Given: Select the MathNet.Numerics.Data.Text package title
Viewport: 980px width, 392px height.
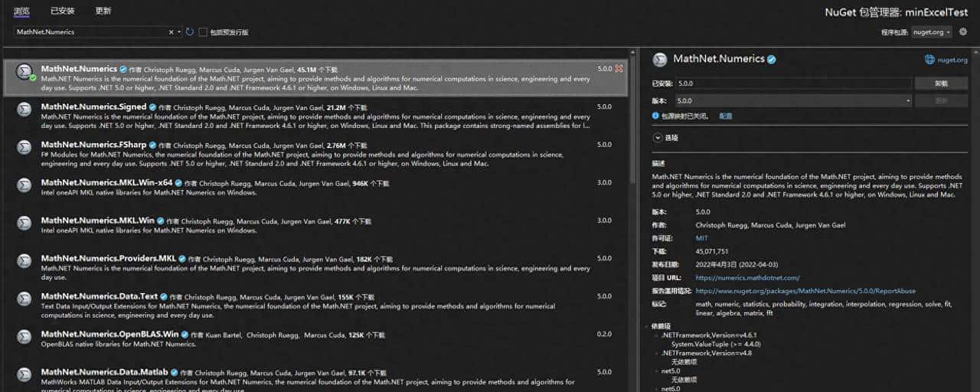Looking at the screenshot, I should pos(100,296).
